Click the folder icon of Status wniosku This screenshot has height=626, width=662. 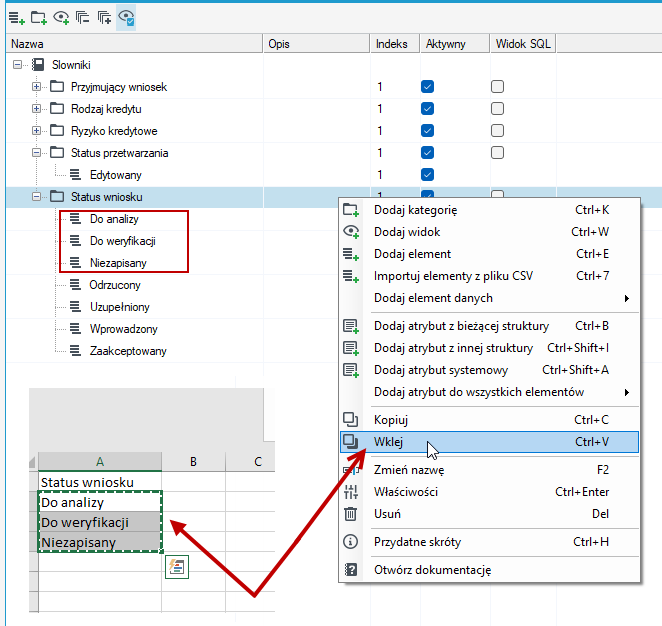pos(57,196)
